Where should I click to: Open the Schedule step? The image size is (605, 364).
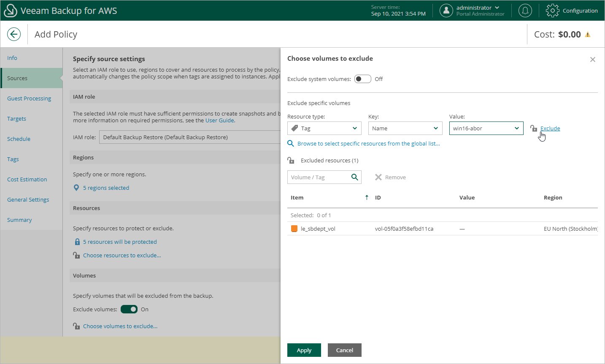tap(32, 139)
